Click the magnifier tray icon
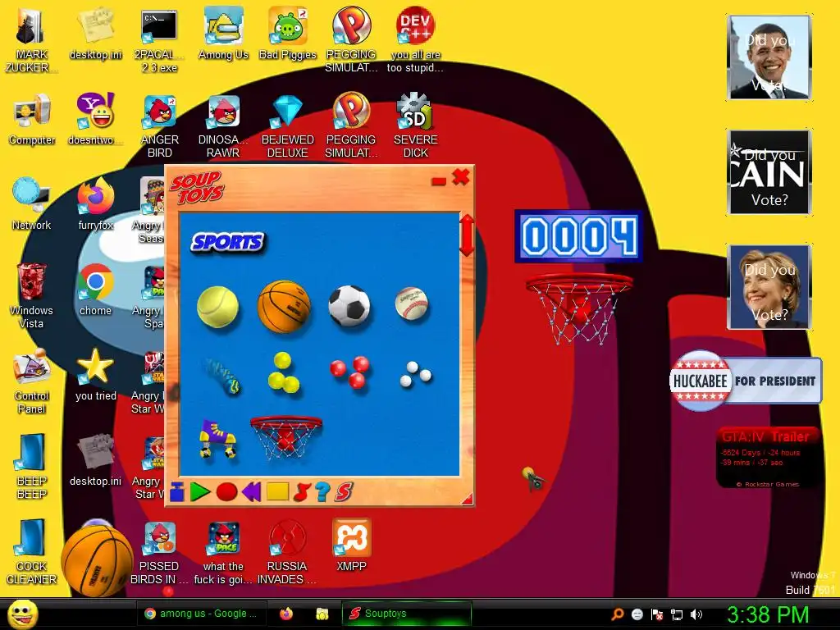 coord(617,614)
